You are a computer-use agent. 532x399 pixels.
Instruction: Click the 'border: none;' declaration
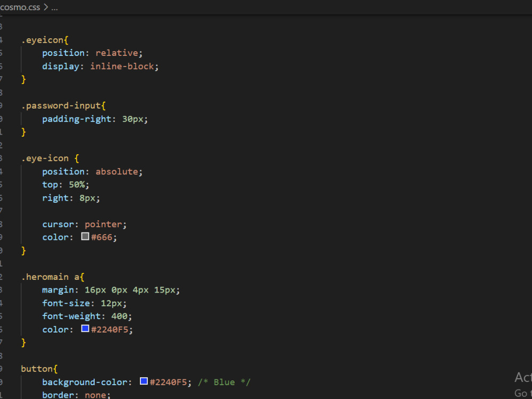click(76, 395)
